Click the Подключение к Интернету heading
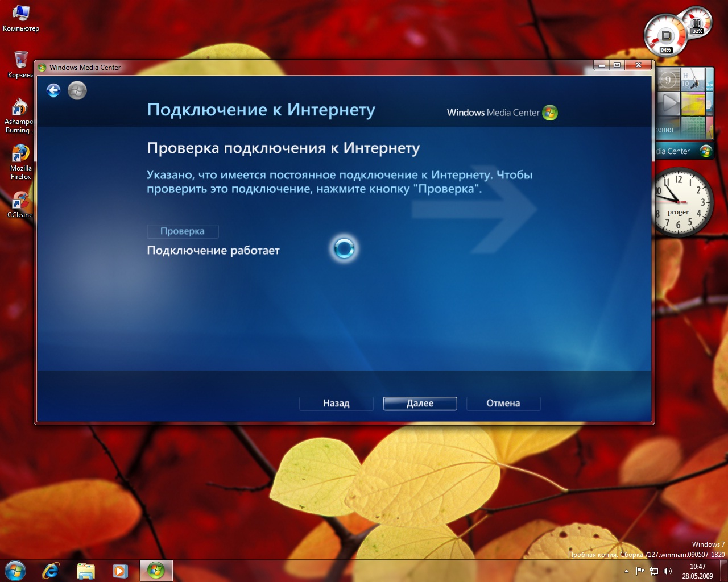Image resolution: width=728 pixels, height=582 pixels. pos(261,110)
